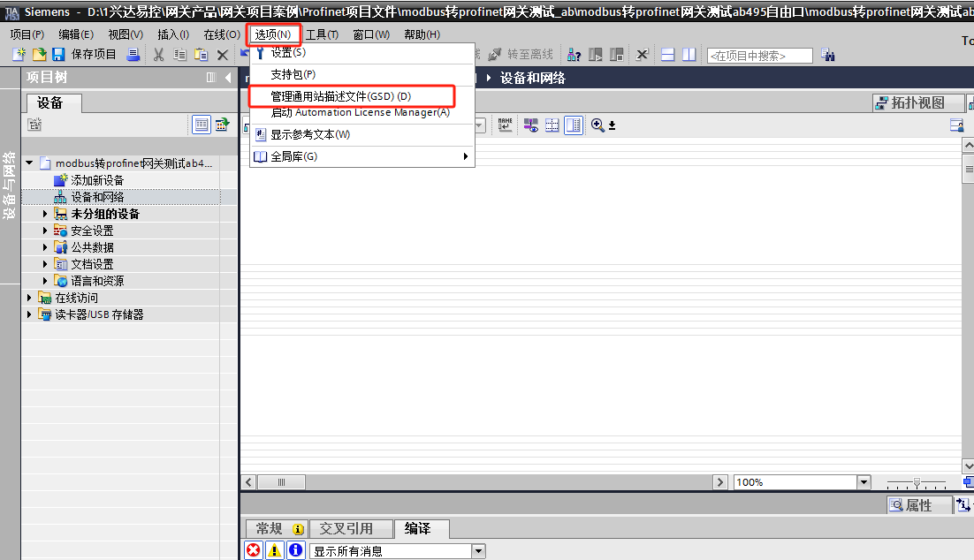Viewport: 974px width, 560px height.
Task: Expand the 读卡器/USB 存储器 node
Action: pyautogui.click(x=29, y=314)
